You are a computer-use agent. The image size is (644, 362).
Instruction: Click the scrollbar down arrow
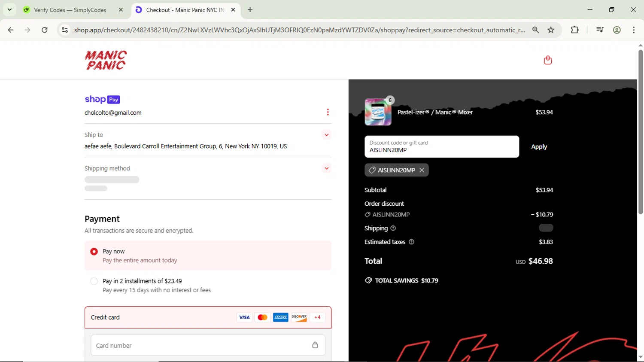(x=640, y=357)
